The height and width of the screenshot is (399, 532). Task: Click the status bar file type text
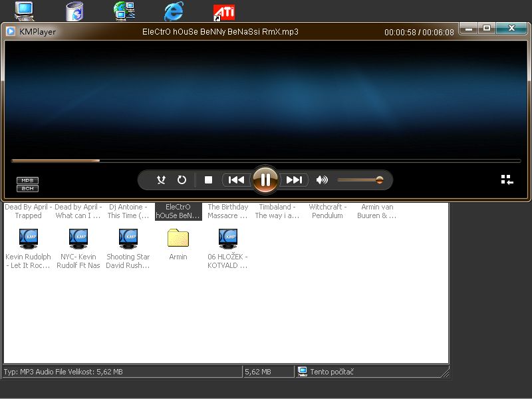(63, 372)
